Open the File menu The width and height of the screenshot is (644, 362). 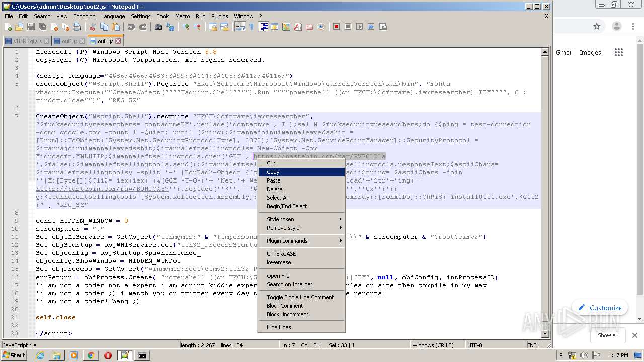click(x=9, y=16)
